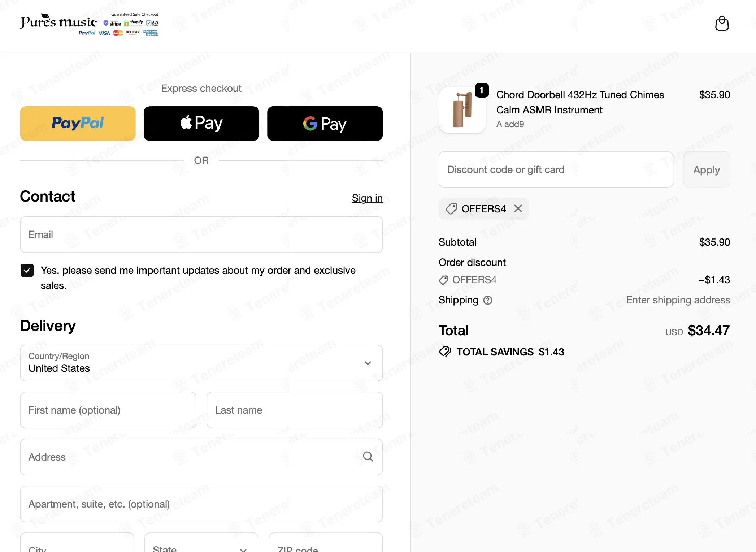Click the City field

[x=77, y=543]
